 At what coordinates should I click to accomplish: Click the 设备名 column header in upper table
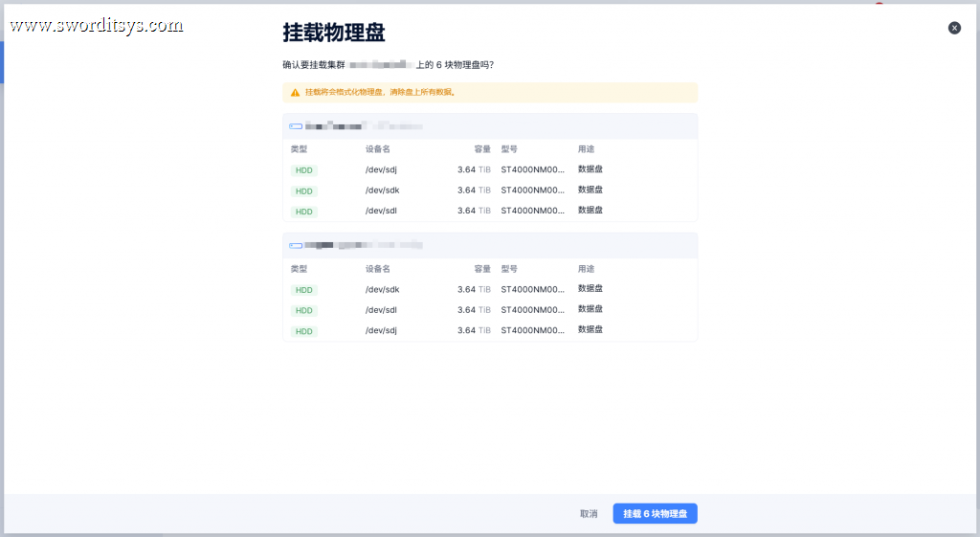[377, 148]
